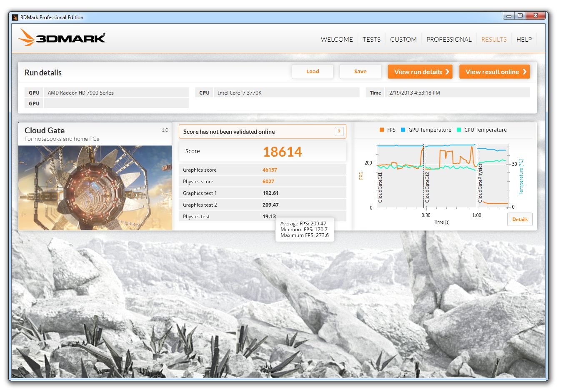Click the Intel Core i7 3770K field
Image resolution: width=561 pixels, height=392 pixels.
click(x=286, y=92)
